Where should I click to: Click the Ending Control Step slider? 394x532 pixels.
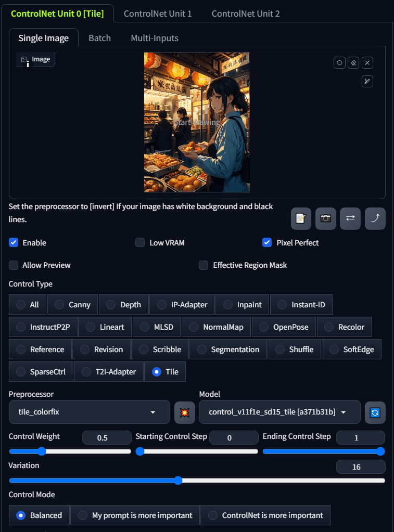[x=324, y=451]
